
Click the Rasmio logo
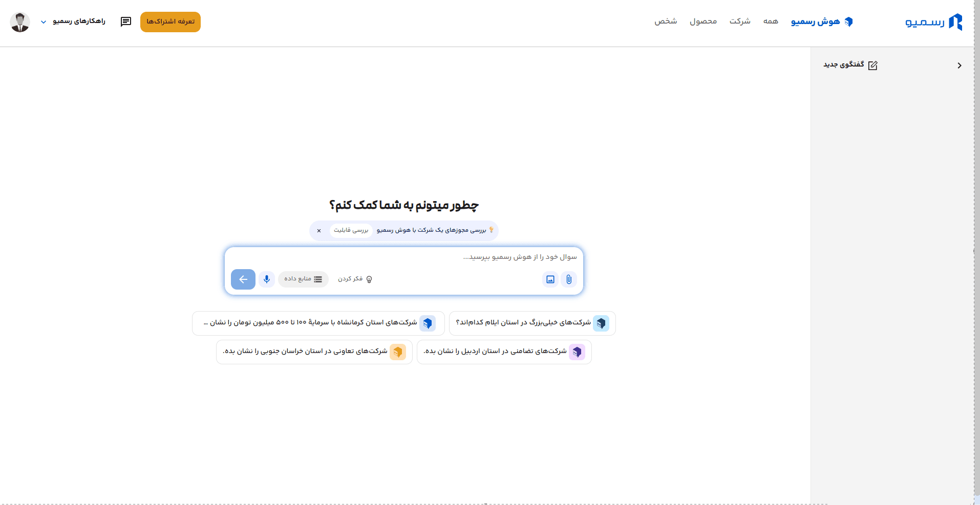click(933, 22)
